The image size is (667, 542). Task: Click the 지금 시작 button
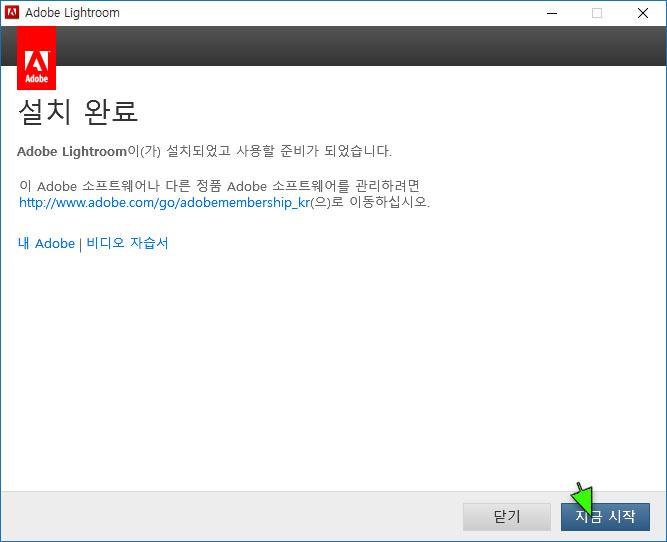[605, 516]
